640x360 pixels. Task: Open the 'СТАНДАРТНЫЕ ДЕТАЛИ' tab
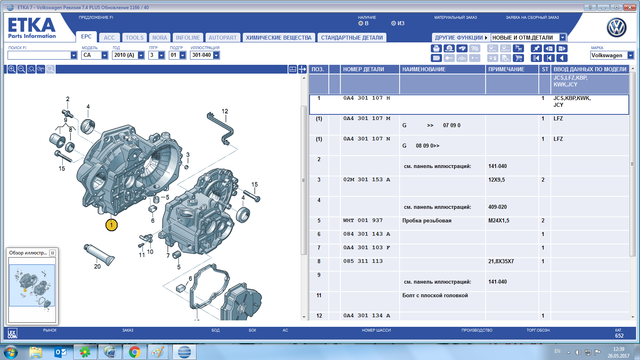[x=352, y=38]
